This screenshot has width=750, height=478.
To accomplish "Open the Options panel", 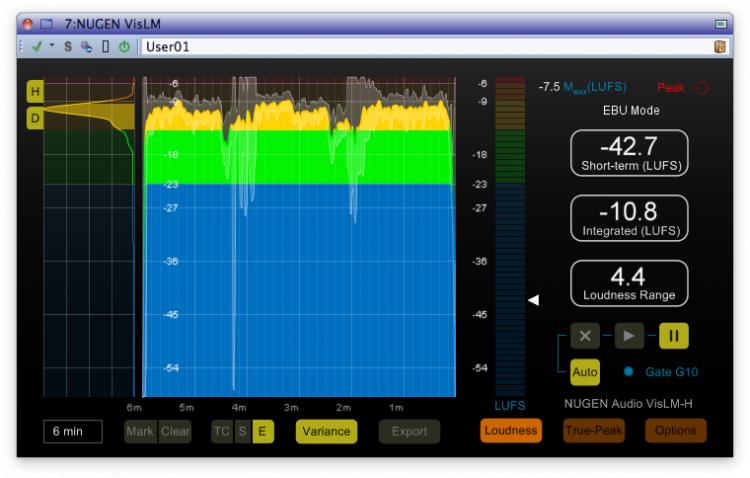I will 675,431.
